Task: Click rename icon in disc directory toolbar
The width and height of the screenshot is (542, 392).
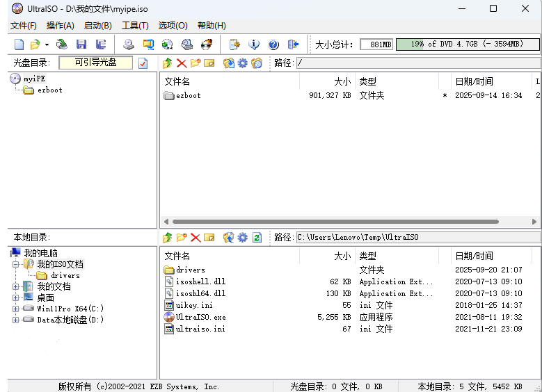Action: [x=209, y=63]
